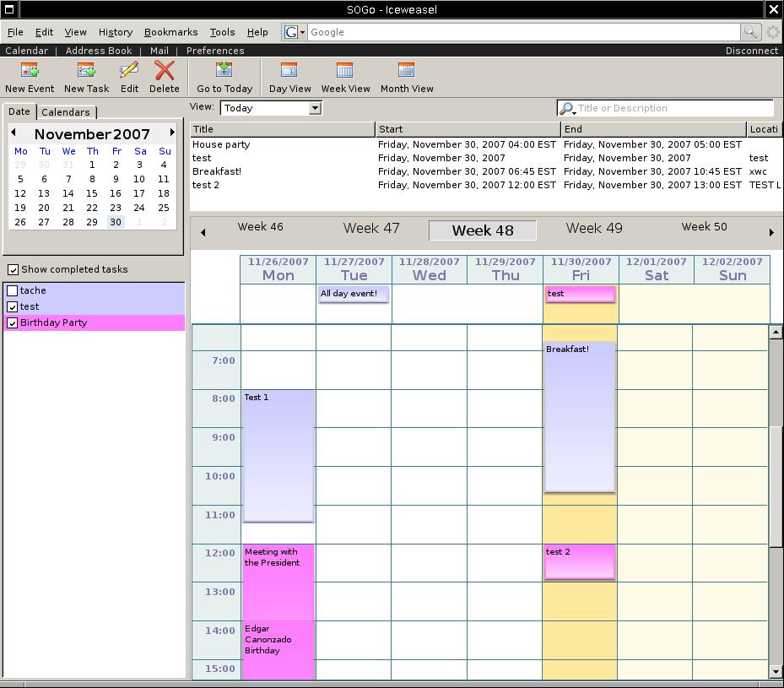The width and height of the screenshot is (784, 688).
Task: Open the Week View icon
Action: click(345, 71)
